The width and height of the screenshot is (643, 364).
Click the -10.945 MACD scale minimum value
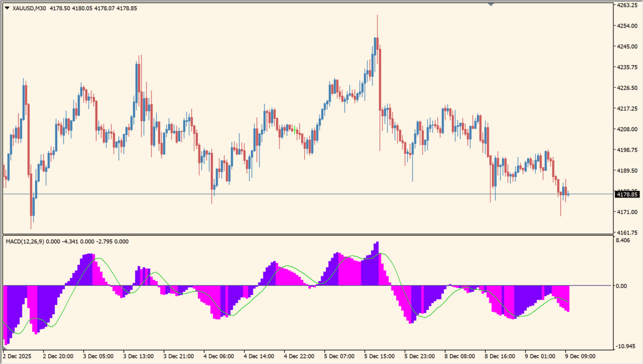pos(625,346)
